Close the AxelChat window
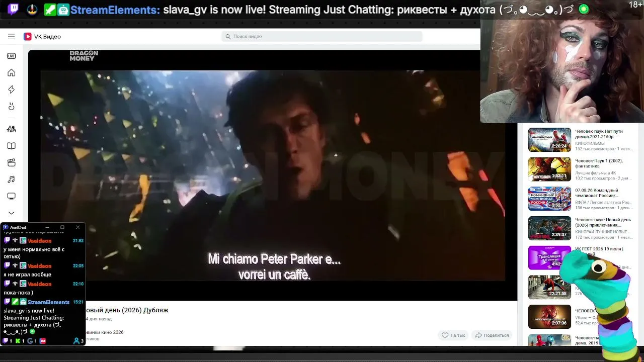This screenshot has height=362, width=644. [x=77, y=227]
